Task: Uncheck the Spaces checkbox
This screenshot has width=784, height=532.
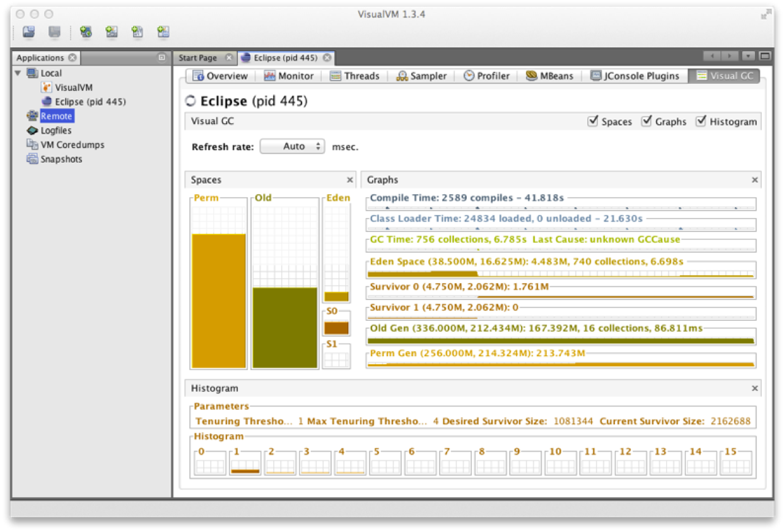Action: 593,121
